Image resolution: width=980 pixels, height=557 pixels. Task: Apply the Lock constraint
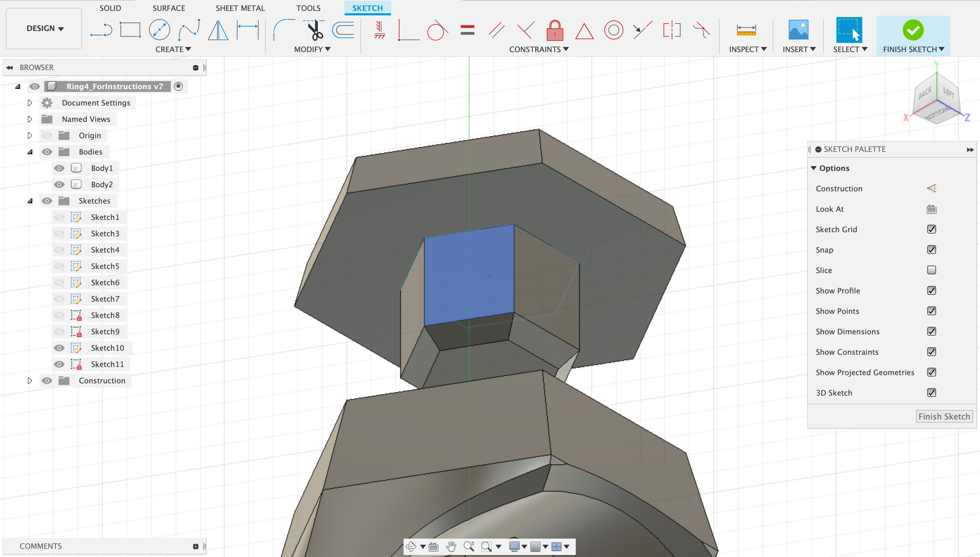(555, 30)
